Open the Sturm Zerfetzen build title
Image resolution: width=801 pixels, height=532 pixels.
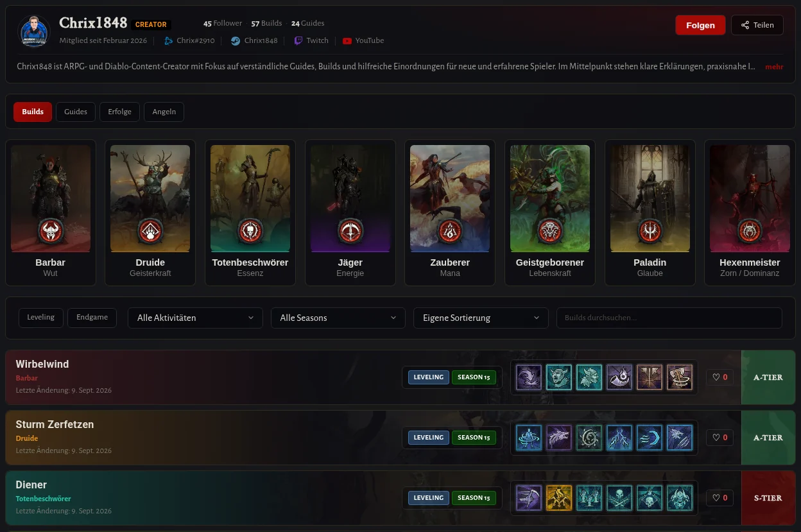coord(55,424)
